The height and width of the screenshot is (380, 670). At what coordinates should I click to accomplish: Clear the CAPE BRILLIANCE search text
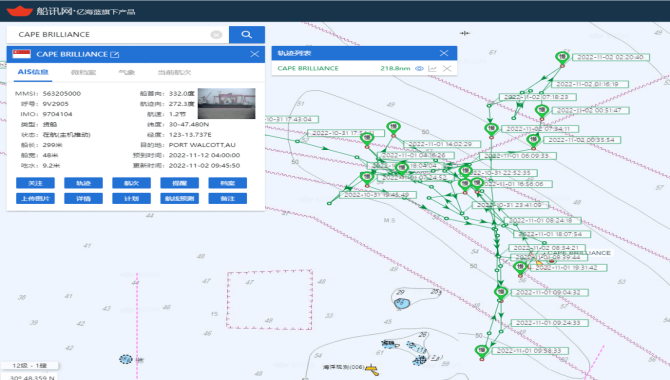click(x=216, y=35)
